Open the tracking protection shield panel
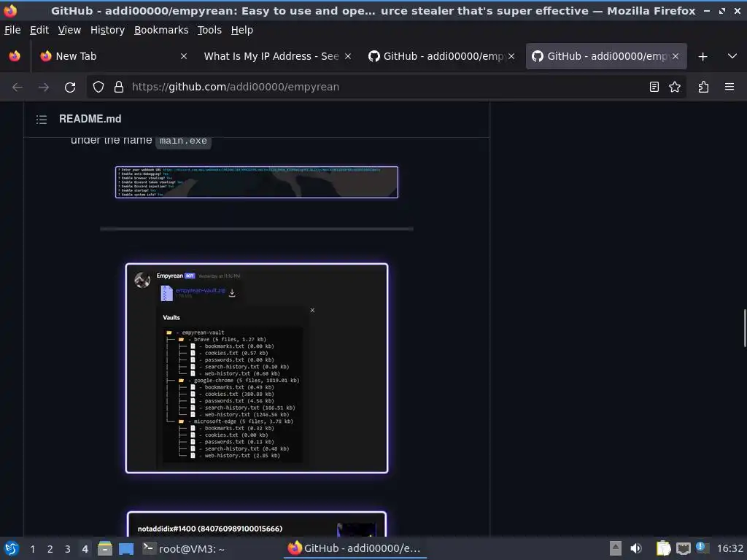Viewport: 747px width, 560px height. (98, 87)
